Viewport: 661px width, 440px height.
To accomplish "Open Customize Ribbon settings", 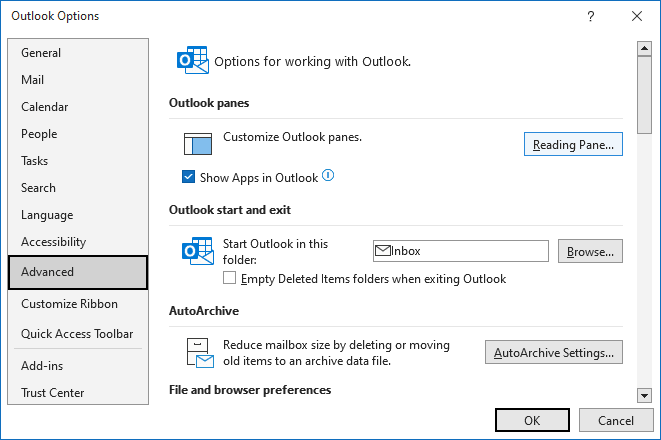I will 78,304.
